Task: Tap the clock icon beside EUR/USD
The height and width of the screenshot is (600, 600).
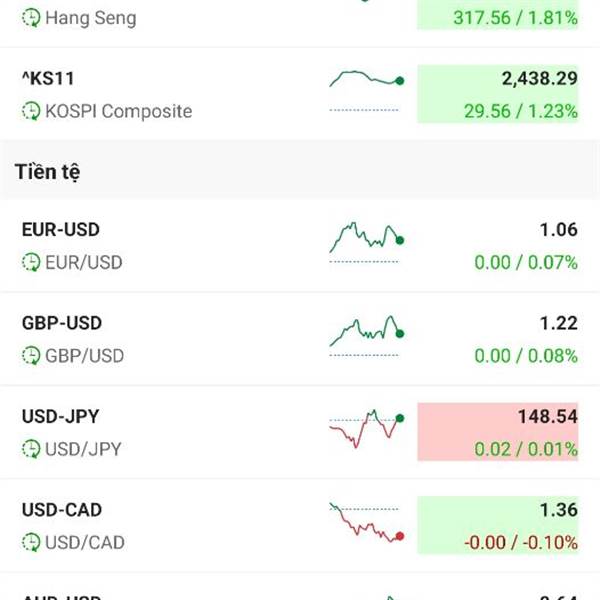Action: coord(31,262)
